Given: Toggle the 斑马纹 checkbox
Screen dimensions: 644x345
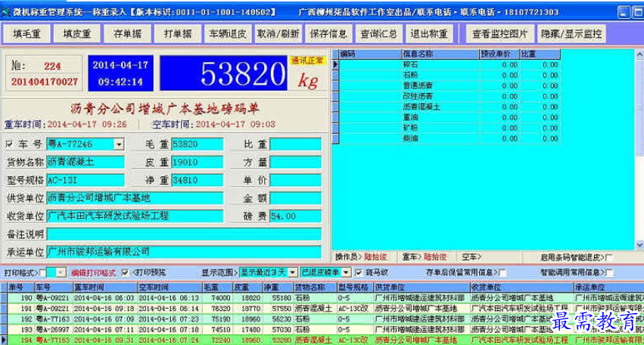Looking at the screenshot, I should tap(359, 272).
